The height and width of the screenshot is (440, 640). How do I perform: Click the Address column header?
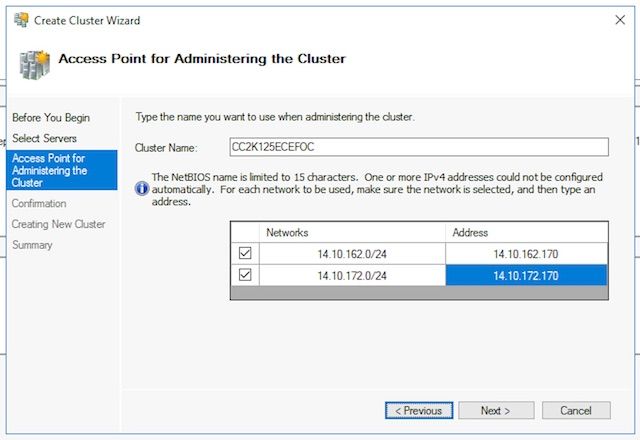click(x=527, y=232)
